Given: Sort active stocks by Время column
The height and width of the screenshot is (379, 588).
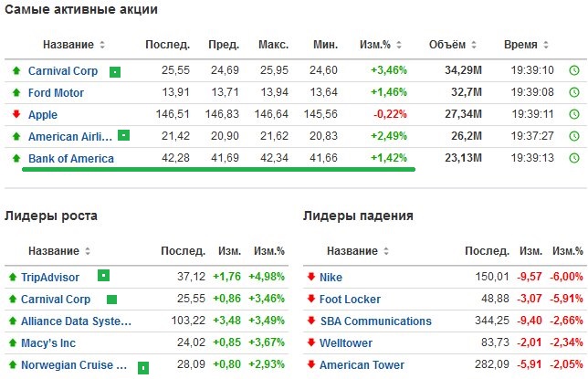Looking at the screenshot, I should point(546,45).
